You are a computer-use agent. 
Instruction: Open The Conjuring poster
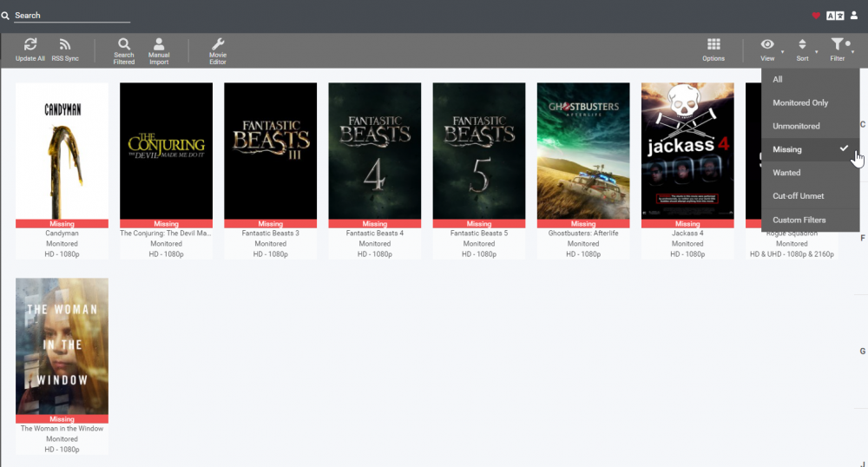[166, 151]
